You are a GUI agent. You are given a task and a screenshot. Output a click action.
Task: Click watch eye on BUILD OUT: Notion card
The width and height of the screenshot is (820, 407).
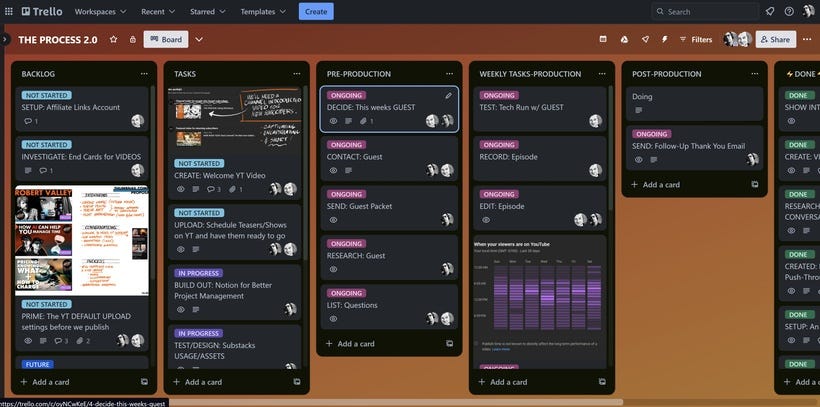point(180,310)
